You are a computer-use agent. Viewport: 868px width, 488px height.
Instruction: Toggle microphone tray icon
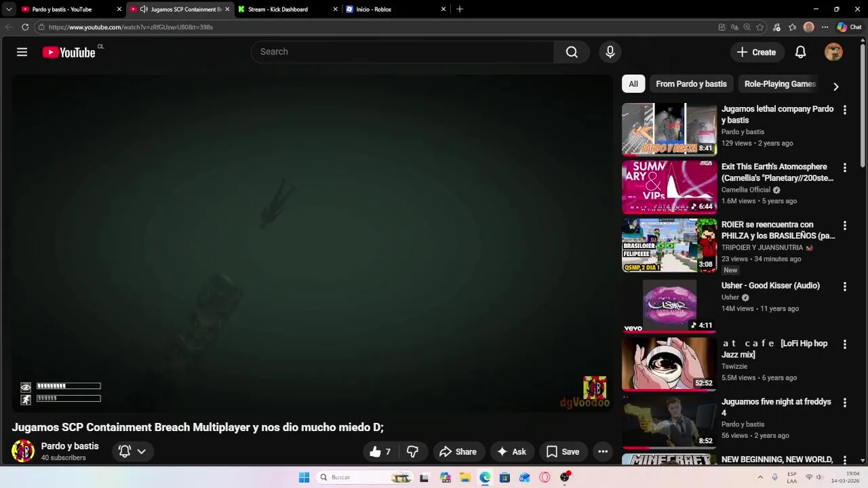(774, 477)
